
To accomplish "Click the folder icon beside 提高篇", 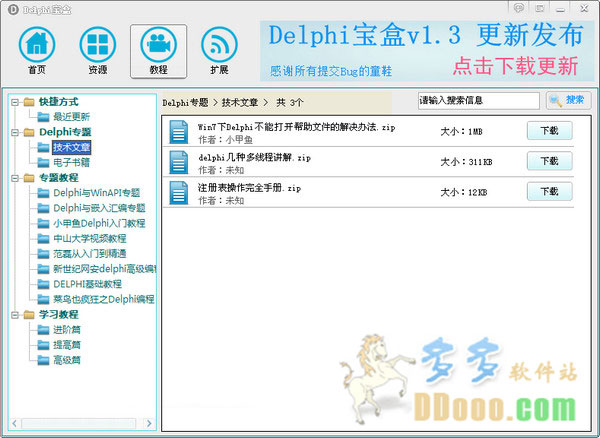I will point(43,345).
